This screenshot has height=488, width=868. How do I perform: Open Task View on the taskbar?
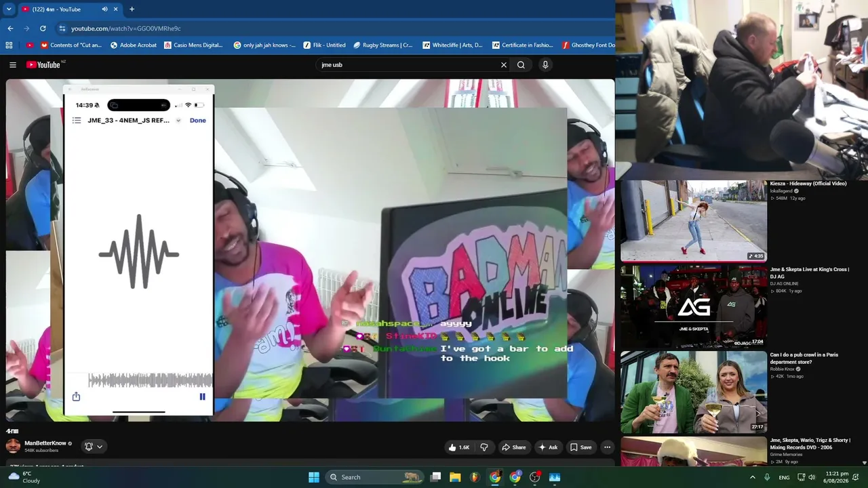tap(436, 477)
